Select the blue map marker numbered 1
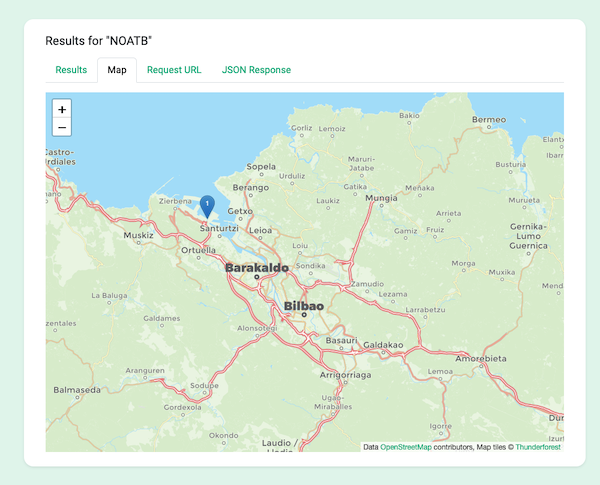This screenshot has height=485, width=600. tap(207, 207)
